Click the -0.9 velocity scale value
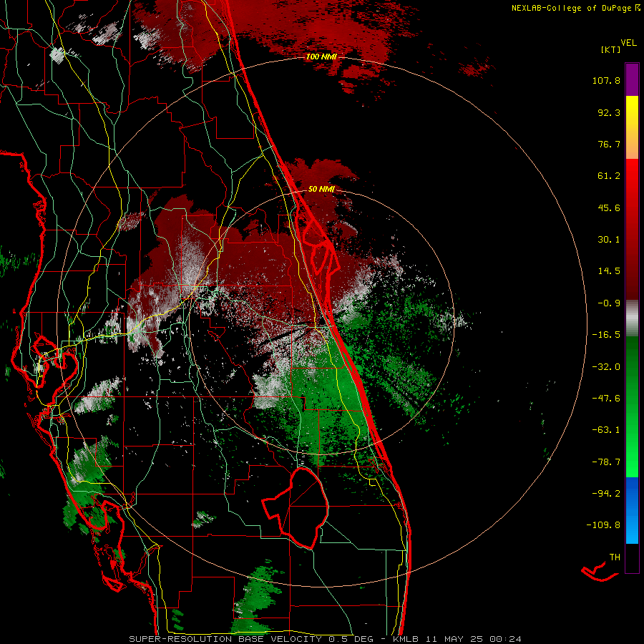This screenshot has width=644, height=644. [609, 303]
